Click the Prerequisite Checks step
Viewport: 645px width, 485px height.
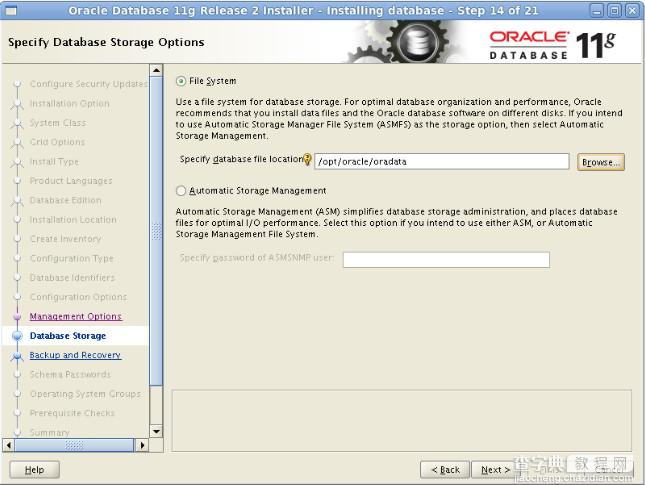(x=72, y=413)
